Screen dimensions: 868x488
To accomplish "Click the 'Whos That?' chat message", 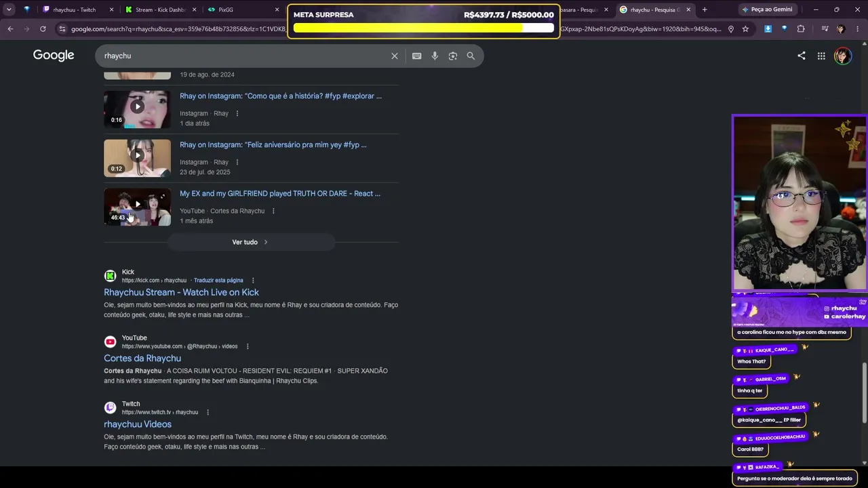I will tap(751, 361).
